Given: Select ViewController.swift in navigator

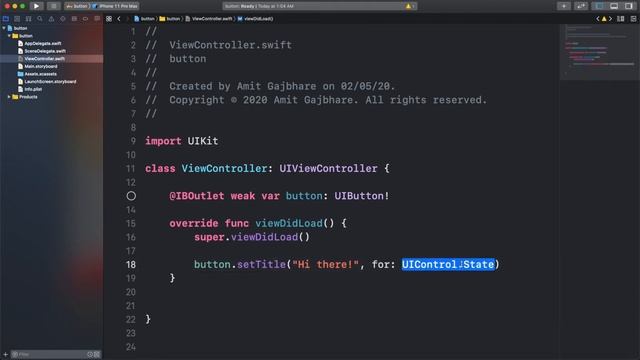Looking at the screenshot, I should pyautogui.click(x=51, y=59).
